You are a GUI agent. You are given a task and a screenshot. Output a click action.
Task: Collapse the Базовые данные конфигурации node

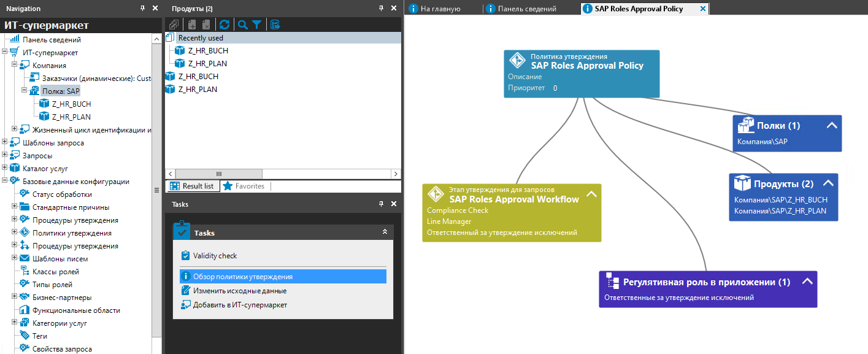coord(5,181)
